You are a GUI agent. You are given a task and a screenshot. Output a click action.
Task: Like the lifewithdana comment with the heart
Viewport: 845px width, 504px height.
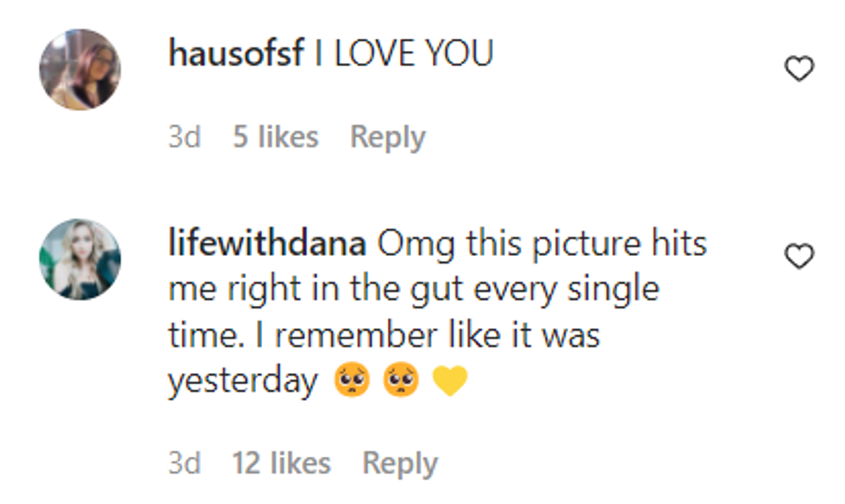tap(799, 256)
